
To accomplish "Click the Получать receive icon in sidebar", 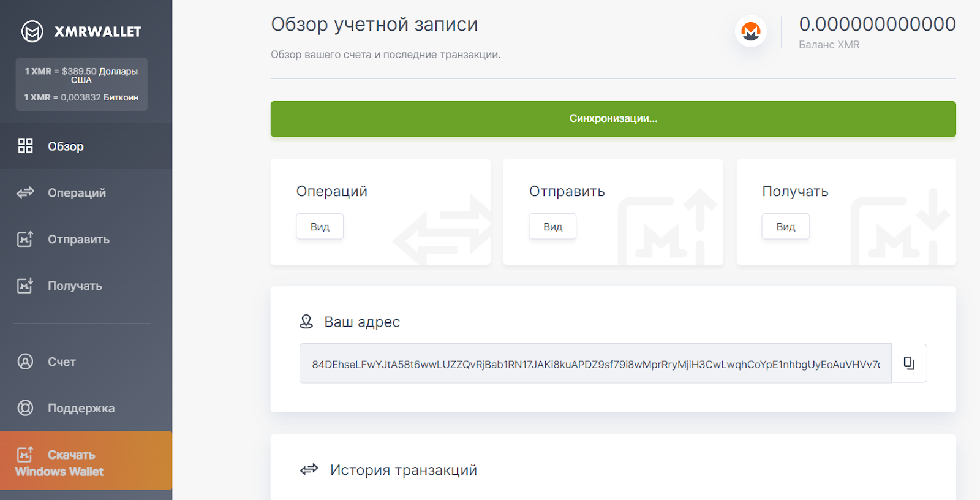I will 25,285.
